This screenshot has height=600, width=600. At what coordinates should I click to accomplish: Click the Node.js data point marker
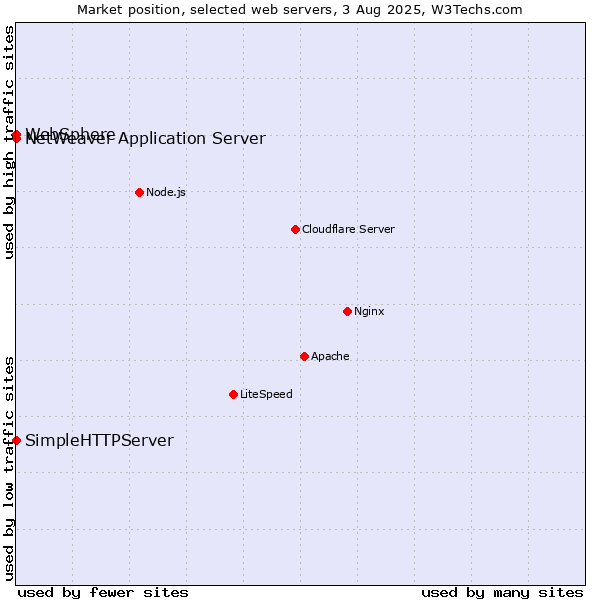pyautogui.click(x=140, y=192)
